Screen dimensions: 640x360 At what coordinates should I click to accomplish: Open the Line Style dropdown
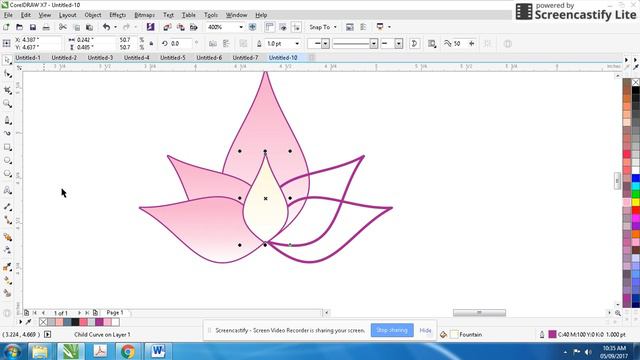point(373,44)
